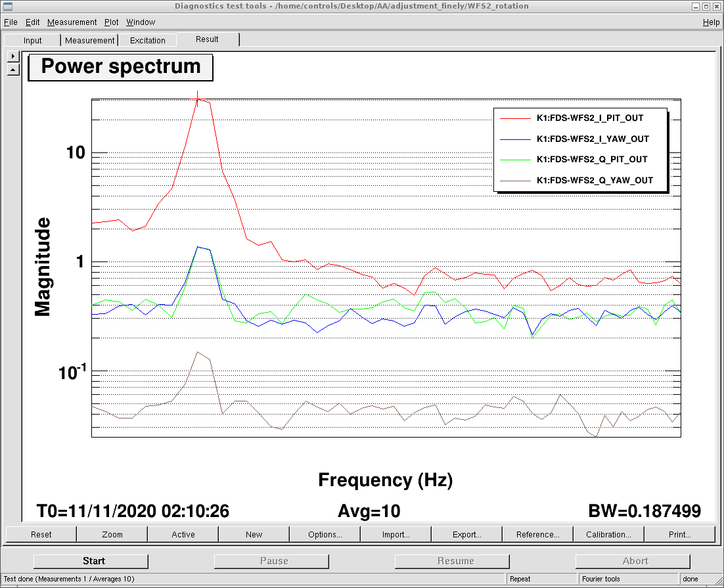This screenshot has height=588, width=724.
Task: Open plot Options dialog
Action: click(x=325, y=534)
